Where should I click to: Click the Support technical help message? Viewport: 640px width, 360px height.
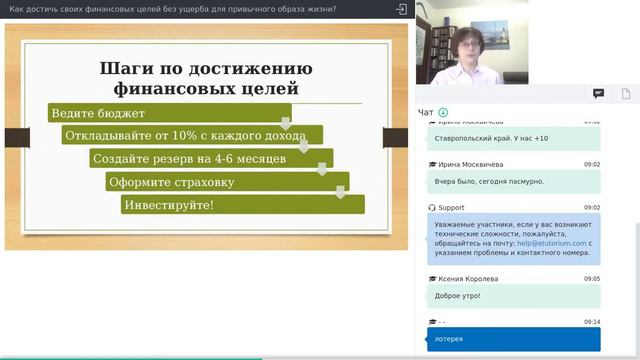[513, 239]
